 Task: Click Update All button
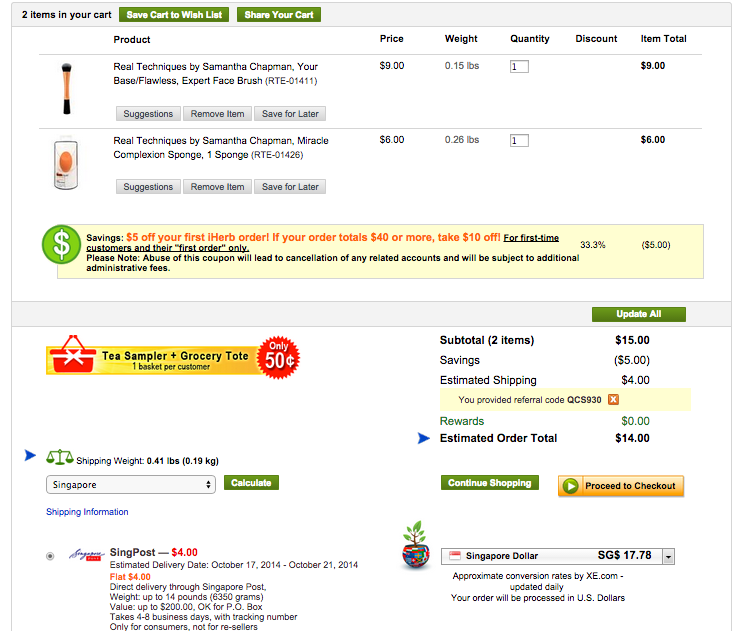[x=639, y=314]
